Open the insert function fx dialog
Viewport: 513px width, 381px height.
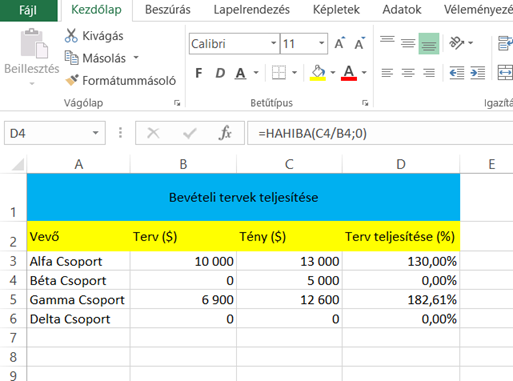click(225, 133)
